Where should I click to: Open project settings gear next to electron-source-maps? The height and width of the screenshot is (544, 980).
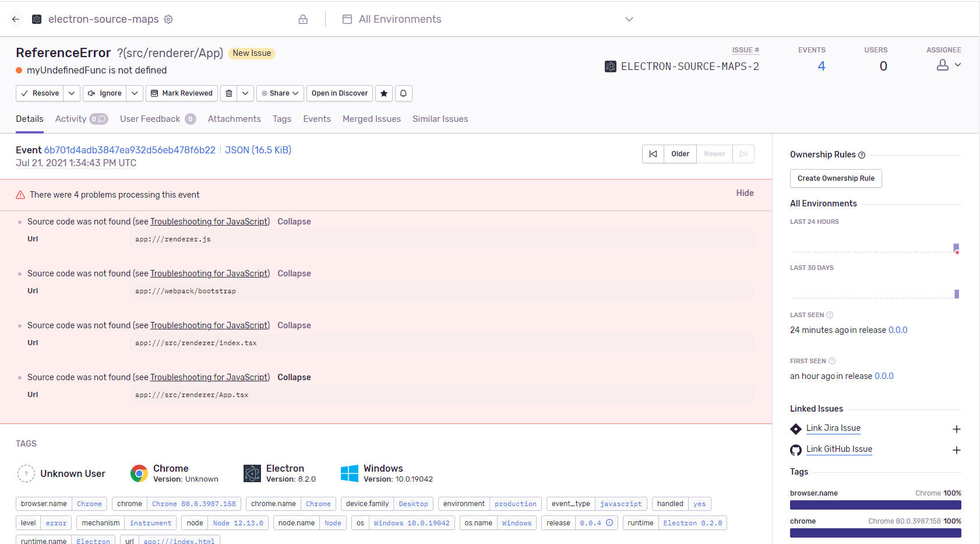click(x=168, y=19)
